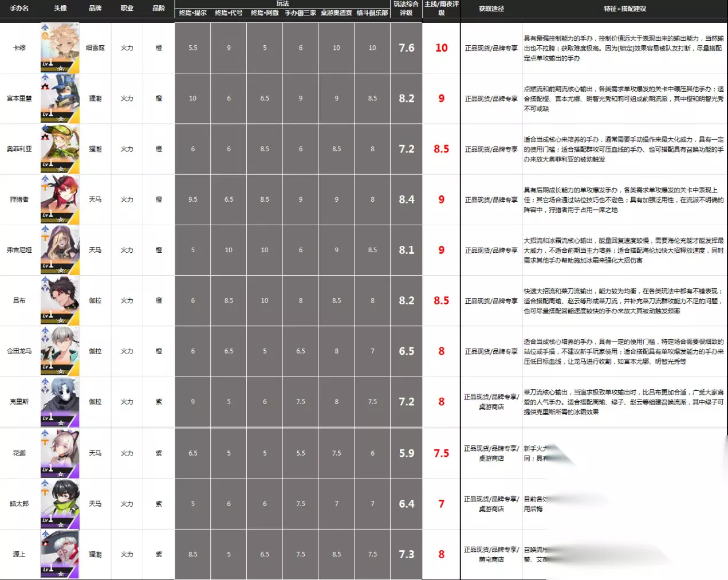Open 谷田龙马's silver-haired avatar
The width and height of the screenshot is (728, 580).
60,351
